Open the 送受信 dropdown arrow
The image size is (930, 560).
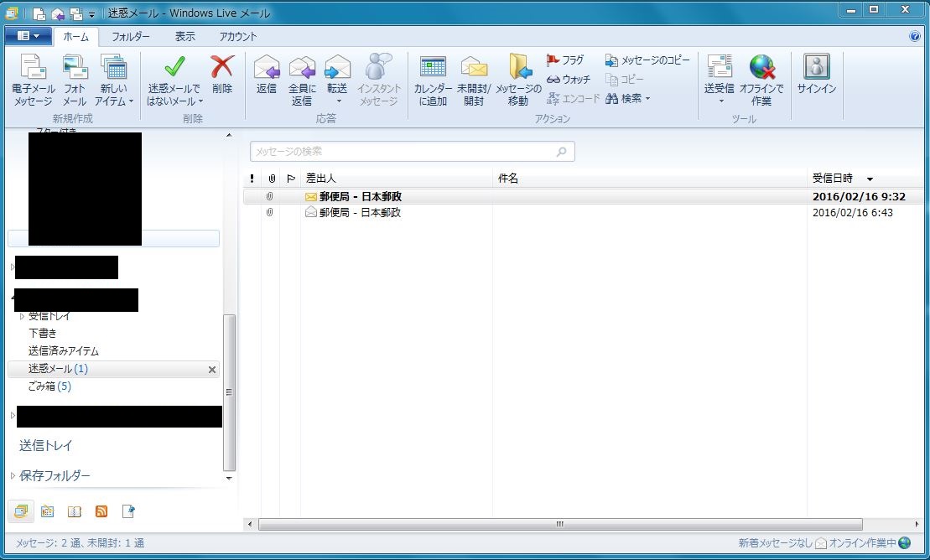click(x=720, y=101)
